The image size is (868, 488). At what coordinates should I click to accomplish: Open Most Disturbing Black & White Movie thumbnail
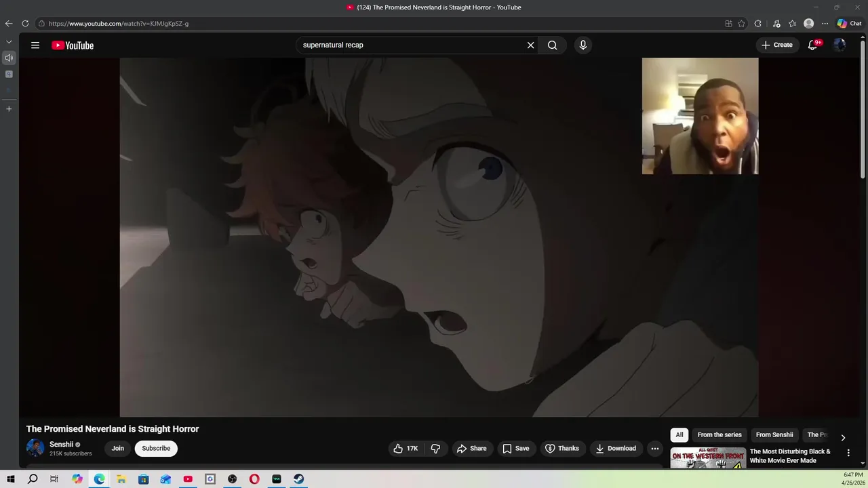click(708, 458)
